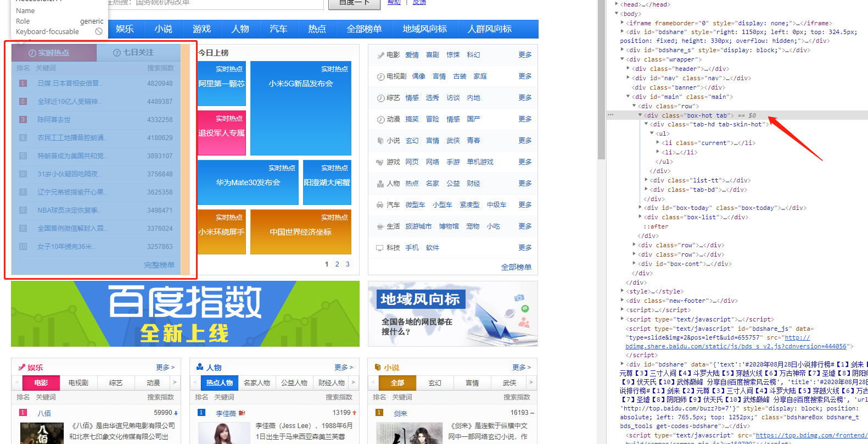The height and width of the screenshot is (444, 868).
Task: Click the 地域风向标 banner image
Action: point(452,314)
